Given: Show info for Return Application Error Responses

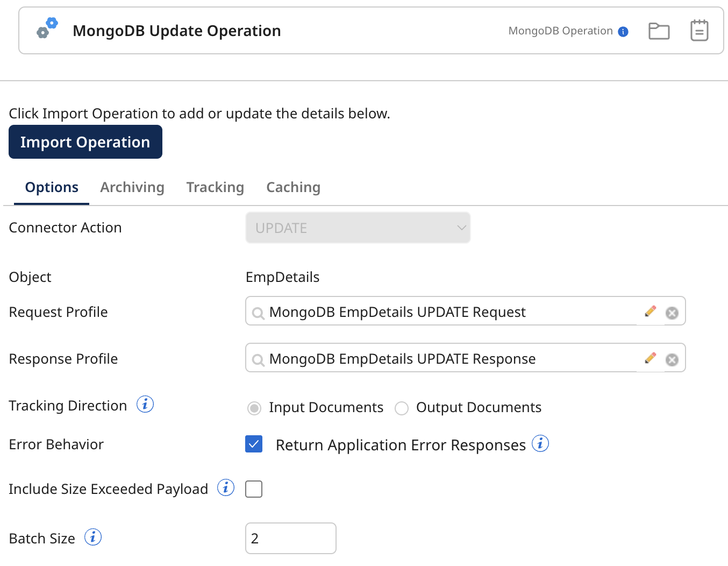Looking at the screenshot, I should pos(540,443).
